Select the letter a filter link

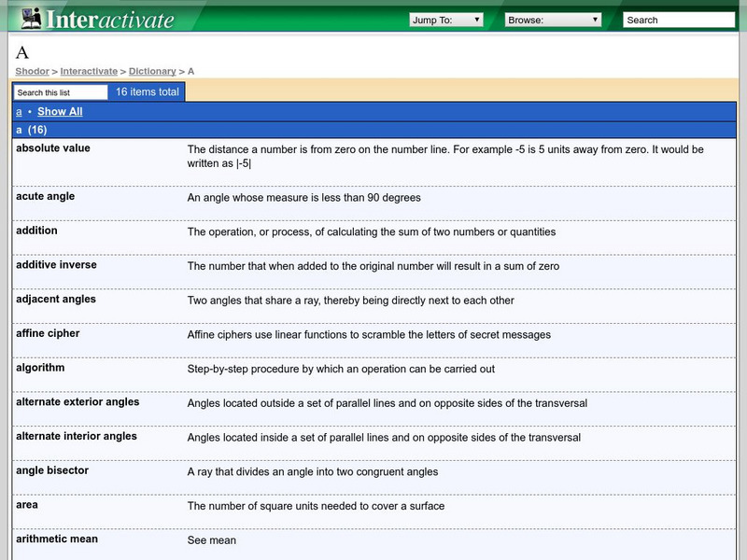[19, 112]
